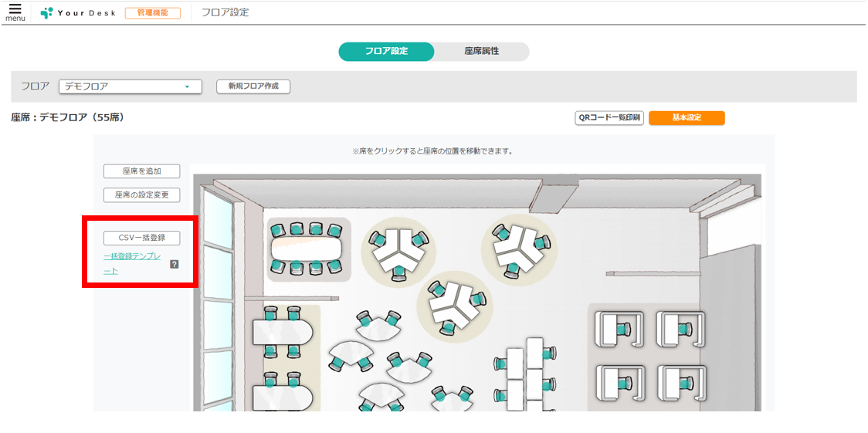Screen dimensions: 868x433
Task: Open the デモフロア floor dropdown
Action: (x=130, y=86)
